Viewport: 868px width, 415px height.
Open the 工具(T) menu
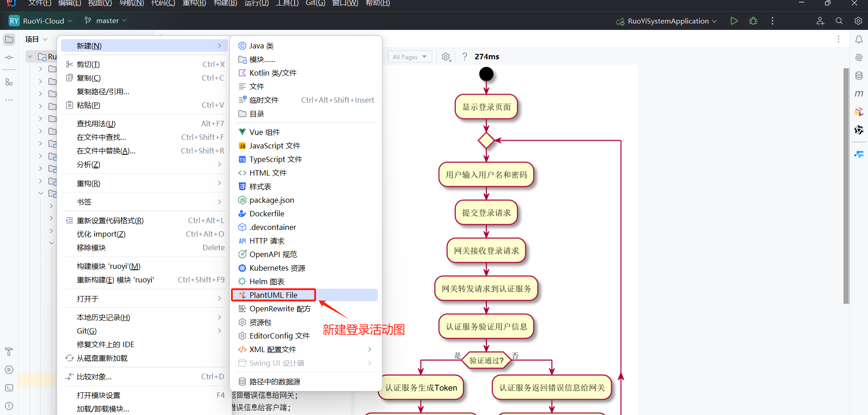point(287,4)
